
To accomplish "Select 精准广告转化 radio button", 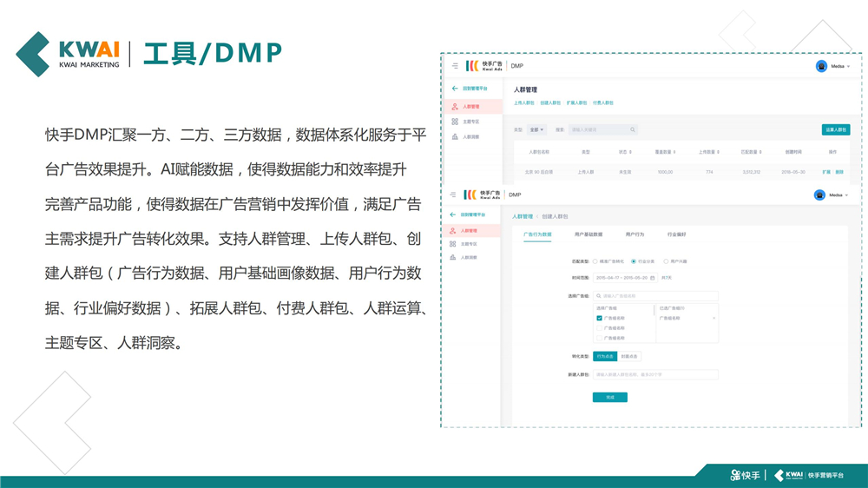I will pos(595,261).
